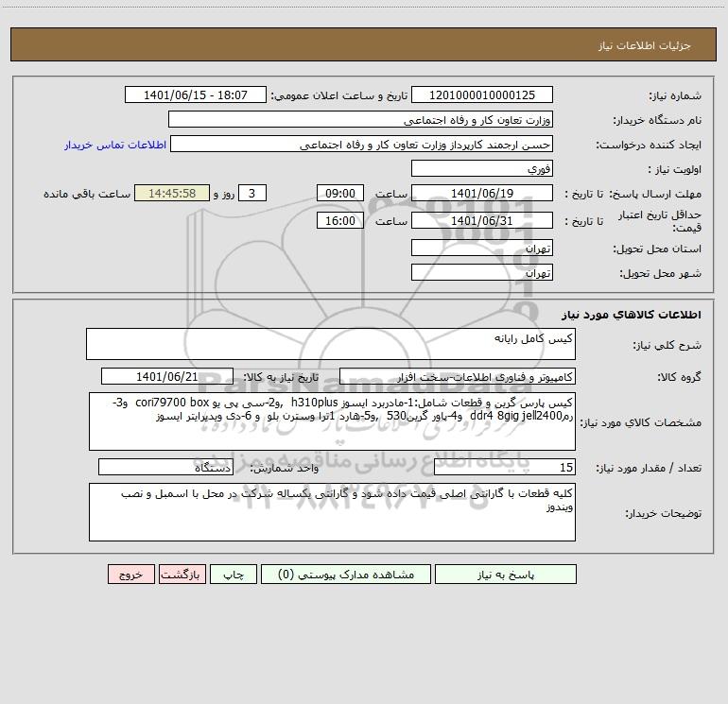This screenshot has height=704, width=728.
Task: Click the توضیحات خریدار text area
Action: point(332,512)
